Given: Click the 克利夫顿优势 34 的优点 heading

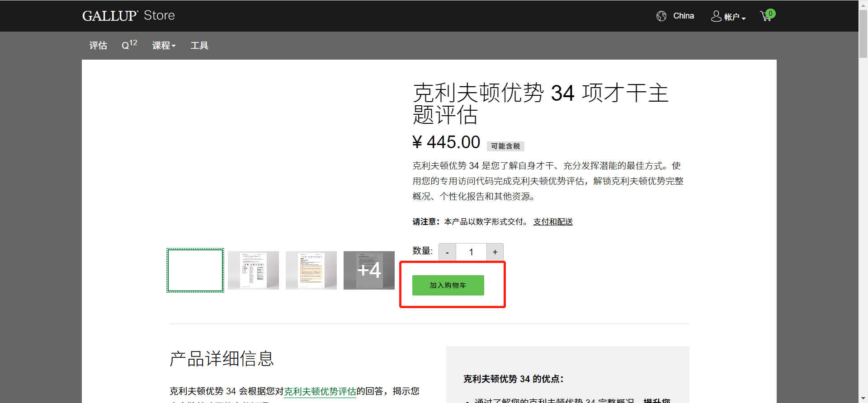Looking at the screenshot, I should [x=514, y=379].
